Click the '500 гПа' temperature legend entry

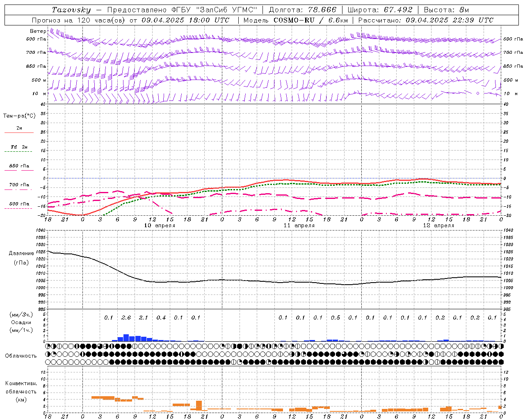coord(19,204)
